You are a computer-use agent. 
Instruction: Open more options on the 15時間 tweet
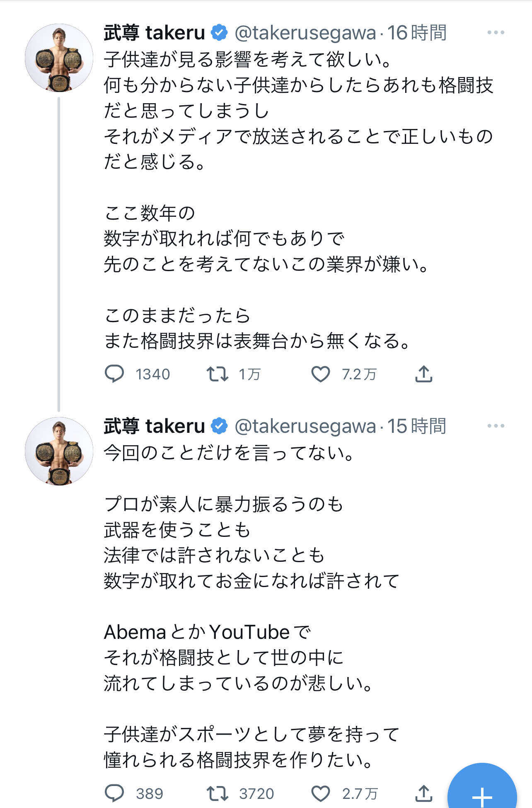[496, 426]
